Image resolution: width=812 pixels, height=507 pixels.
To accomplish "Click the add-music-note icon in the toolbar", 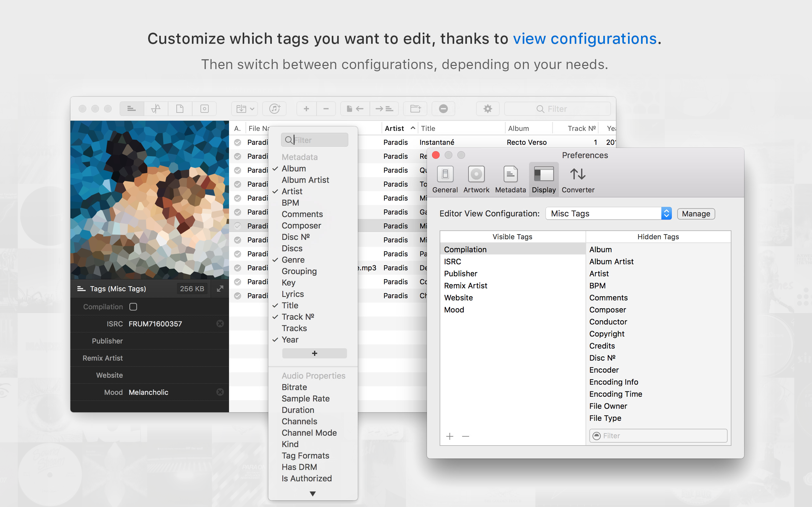I will 274,108.
